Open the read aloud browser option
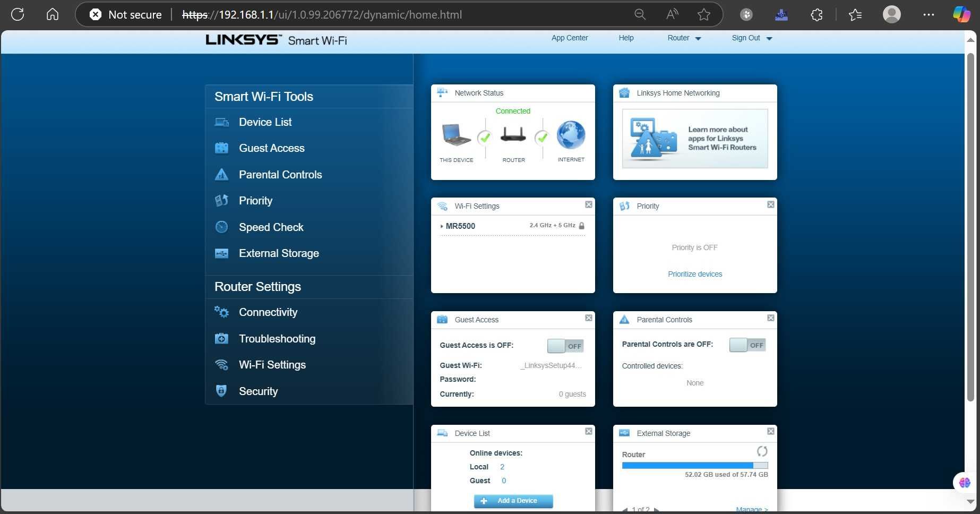This screenshot has width=980, height=514. pos(672,14)
